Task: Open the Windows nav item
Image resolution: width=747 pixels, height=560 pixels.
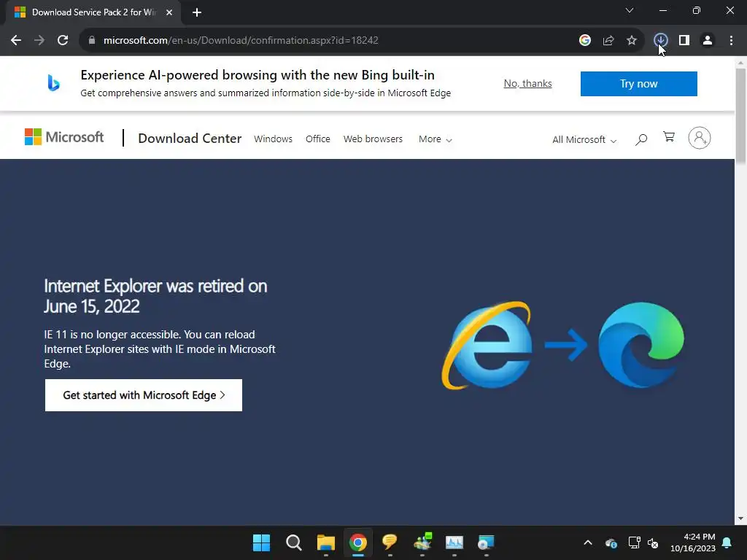Action: click(273, 139)
